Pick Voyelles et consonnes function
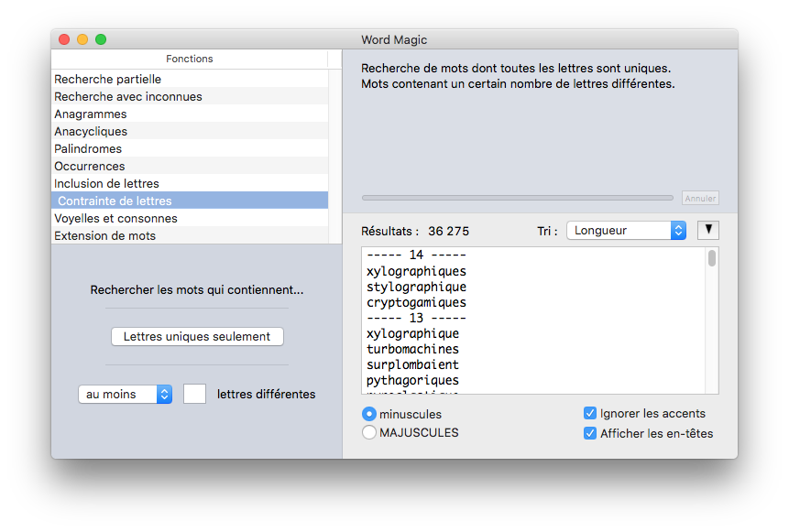 tap(115, 219)
